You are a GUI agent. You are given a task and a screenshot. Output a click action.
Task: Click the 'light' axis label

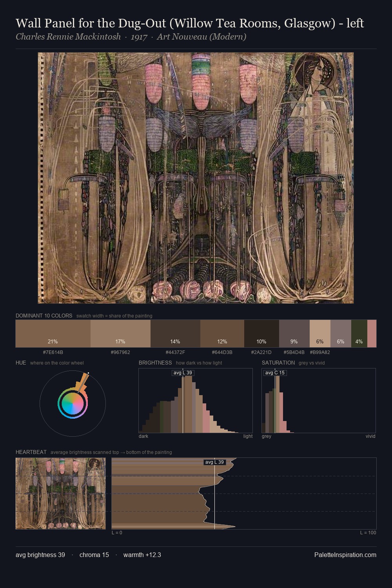(248, 436)
